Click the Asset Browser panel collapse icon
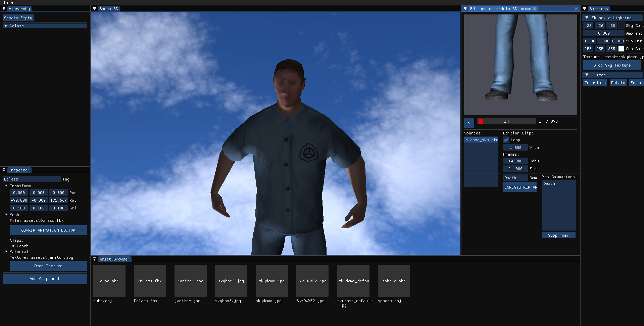Screen dimensions: 644x326 [x=95, y=259]
